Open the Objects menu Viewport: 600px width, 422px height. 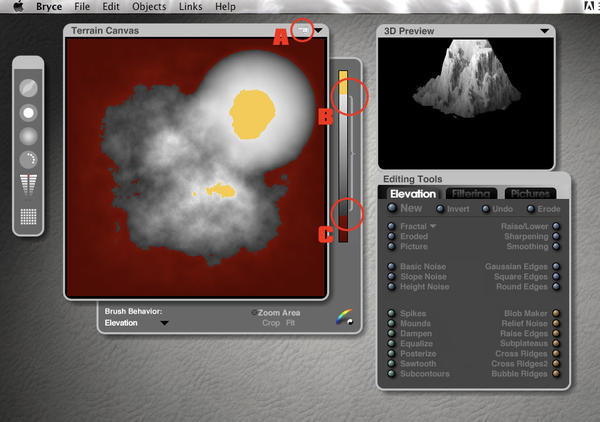149,7
